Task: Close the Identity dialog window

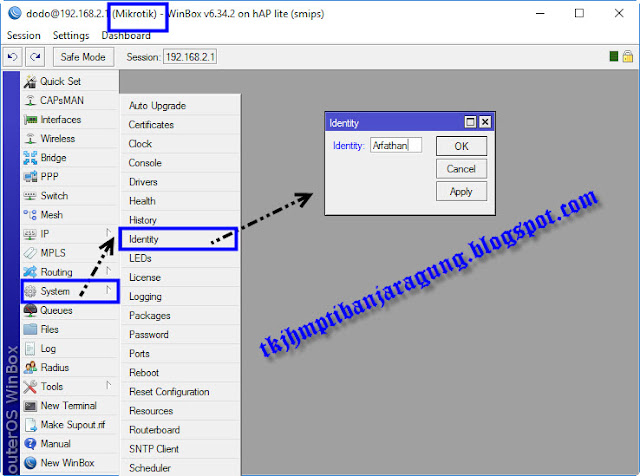Action: pos(485,122)
